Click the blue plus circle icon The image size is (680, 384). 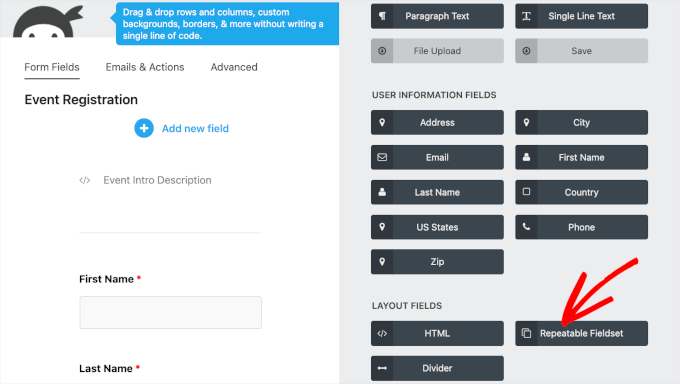[x=144, y=128]
